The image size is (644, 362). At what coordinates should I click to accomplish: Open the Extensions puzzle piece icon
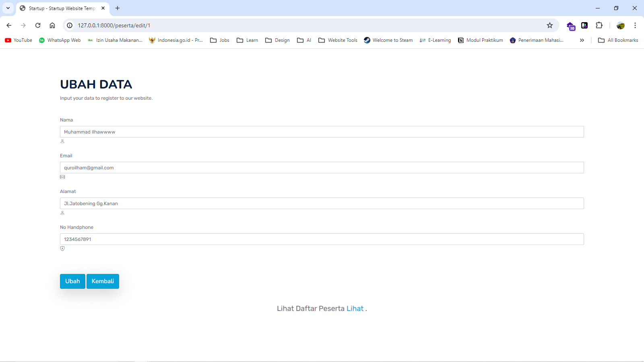599,25
